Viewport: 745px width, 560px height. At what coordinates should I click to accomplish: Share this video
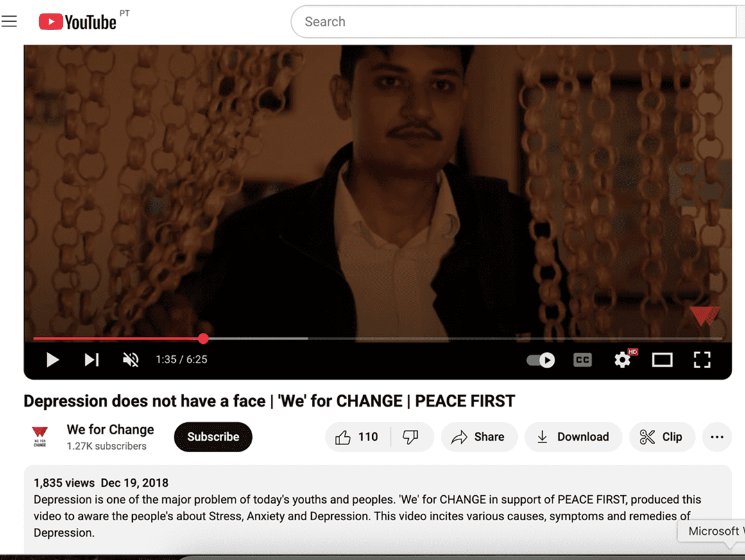pos(479,437)
